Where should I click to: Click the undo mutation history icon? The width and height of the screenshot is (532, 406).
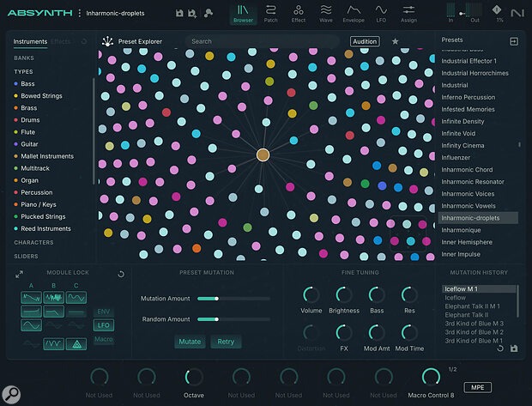pyautogui.click(x=500, y=348)
